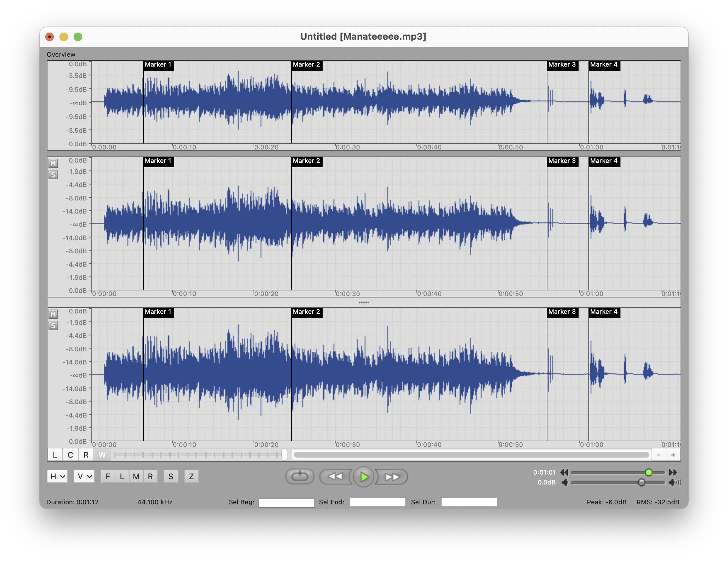Click Marker 4 in the upper channel

pyautogui.click(x=604, y=161)
